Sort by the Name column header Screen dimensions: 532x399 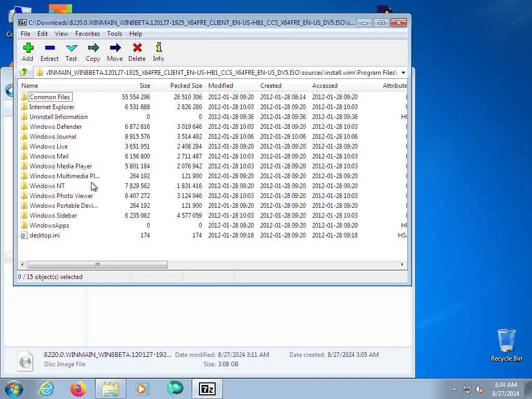click(59, 86)
